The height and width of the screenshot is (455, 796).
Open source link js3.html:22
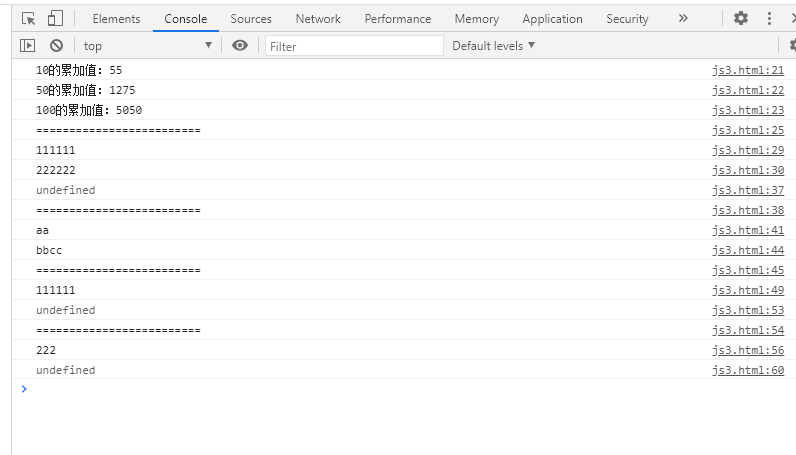(748, 90)
